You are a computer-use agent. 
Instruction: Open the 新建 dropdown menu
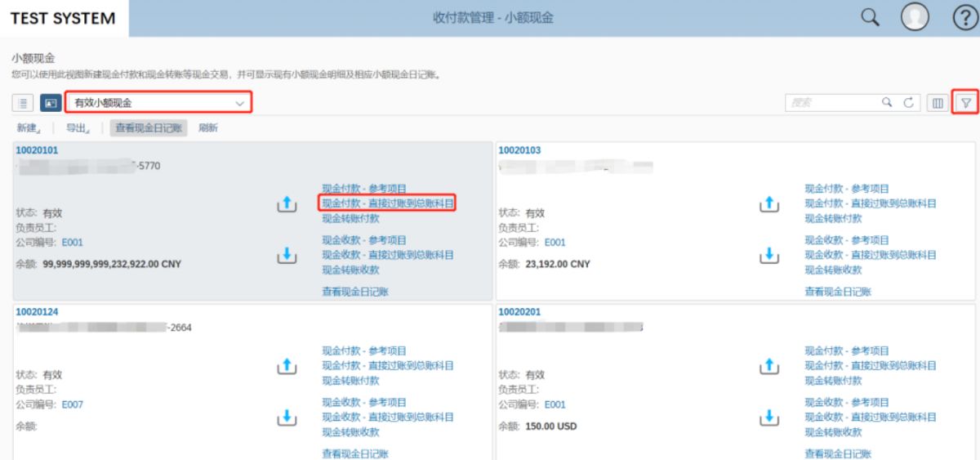coord(29,127)
